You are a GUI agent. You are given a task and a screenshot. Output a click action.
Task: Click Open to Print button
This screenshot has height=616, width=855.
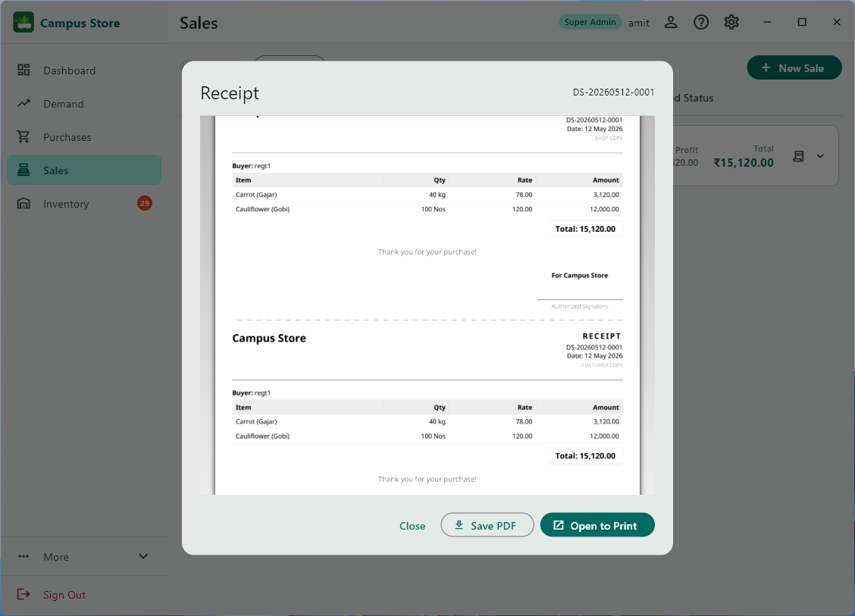(597, 525)
